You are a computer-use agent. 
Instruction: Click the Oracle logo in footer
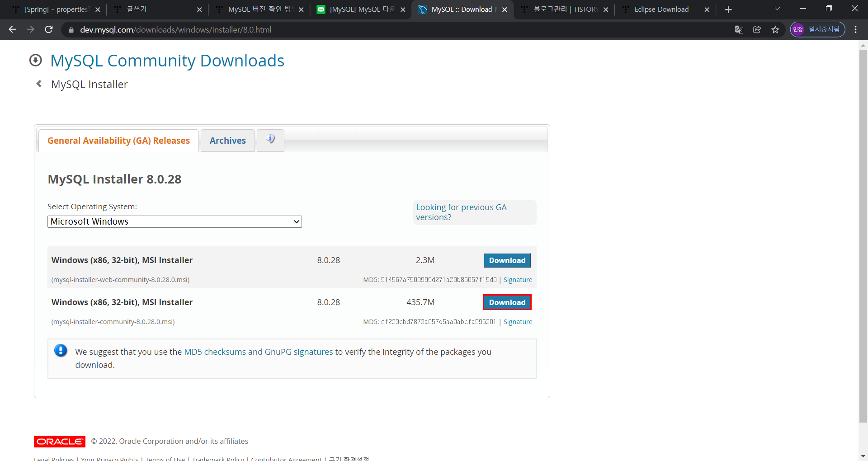tap(60, 442)
